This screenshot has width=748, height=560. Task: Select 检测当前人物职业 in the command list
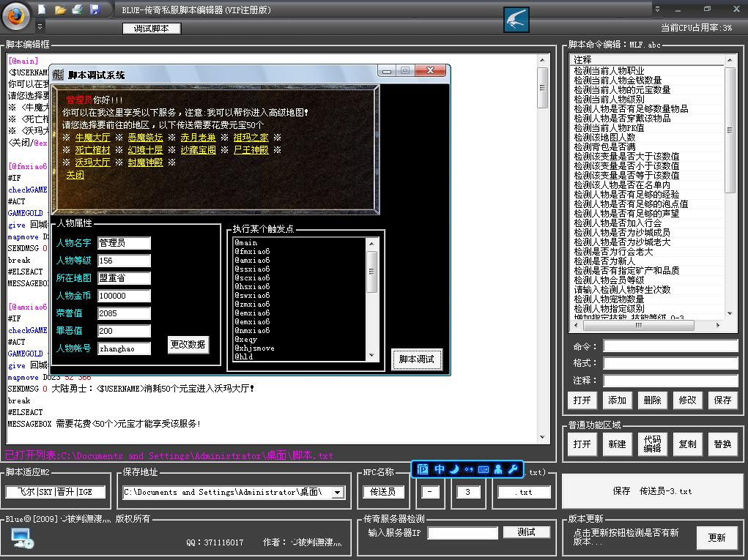[x=609, y=70]
